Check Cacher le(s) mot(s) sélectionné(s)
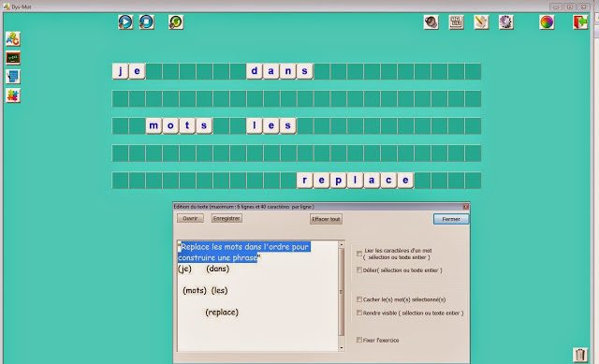The height and width of the screenshot is (364, 599). tap(359, 299)
